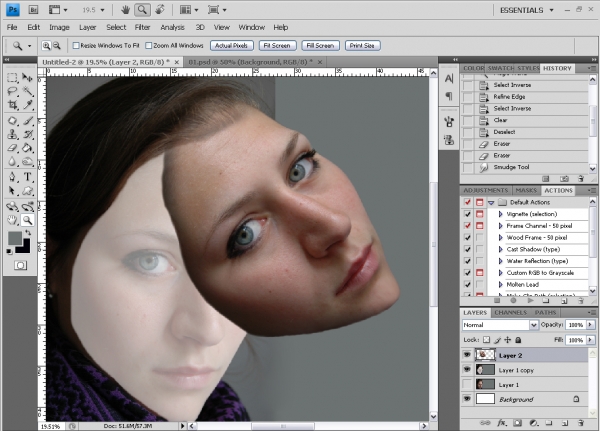Select the Magic Wand tool

click(x=28, y=91)
